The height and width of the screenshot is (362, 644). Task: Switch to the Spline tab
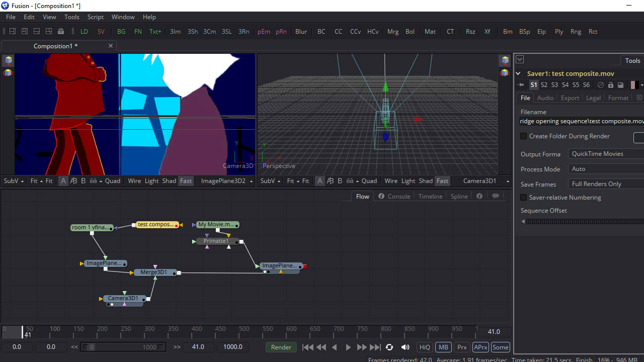[x=459, y=197]
